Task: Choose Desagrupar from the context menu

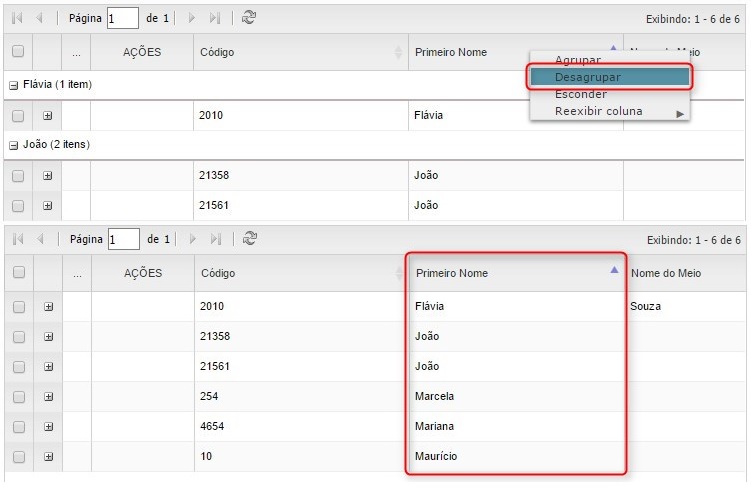Action: pyautogui.click(x=588, y=77)
